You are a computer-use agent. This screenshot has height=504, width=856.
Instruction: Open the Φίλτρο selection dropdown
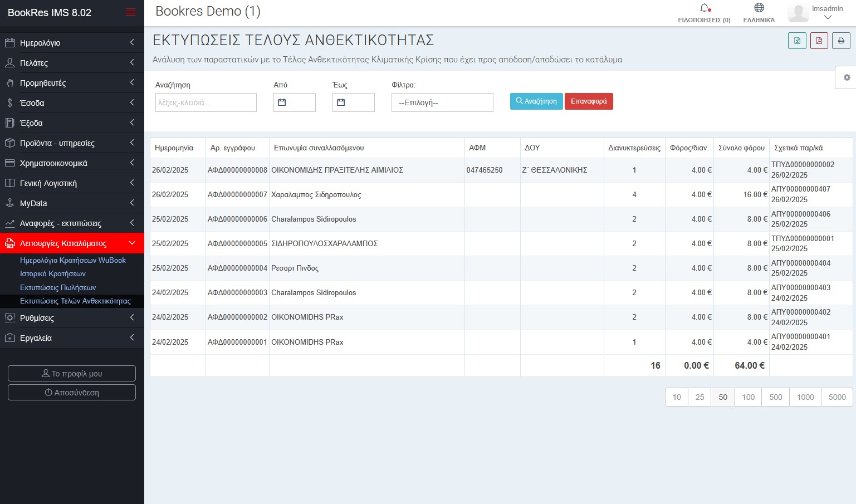[x=442, y=102]
